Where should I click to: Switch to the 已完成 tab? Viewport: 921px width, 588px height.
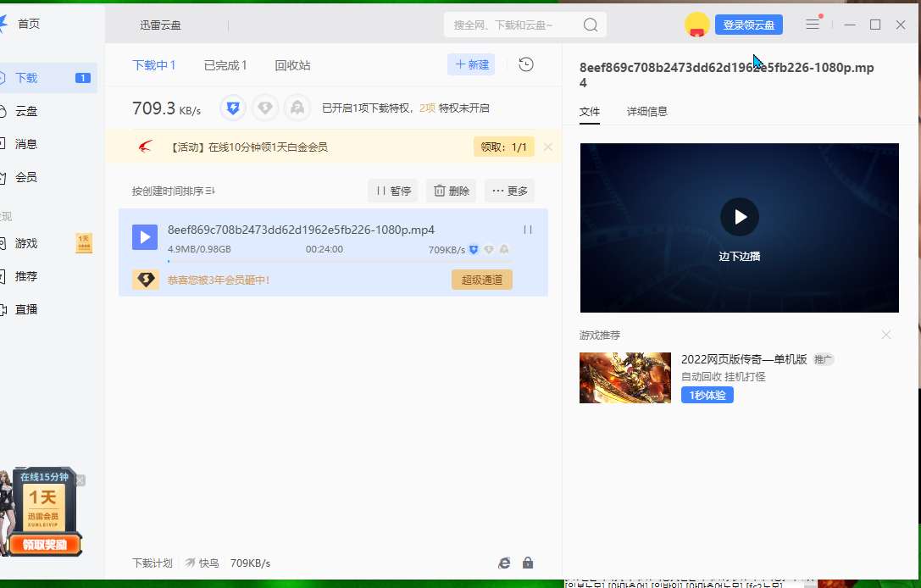pos(225,65)
